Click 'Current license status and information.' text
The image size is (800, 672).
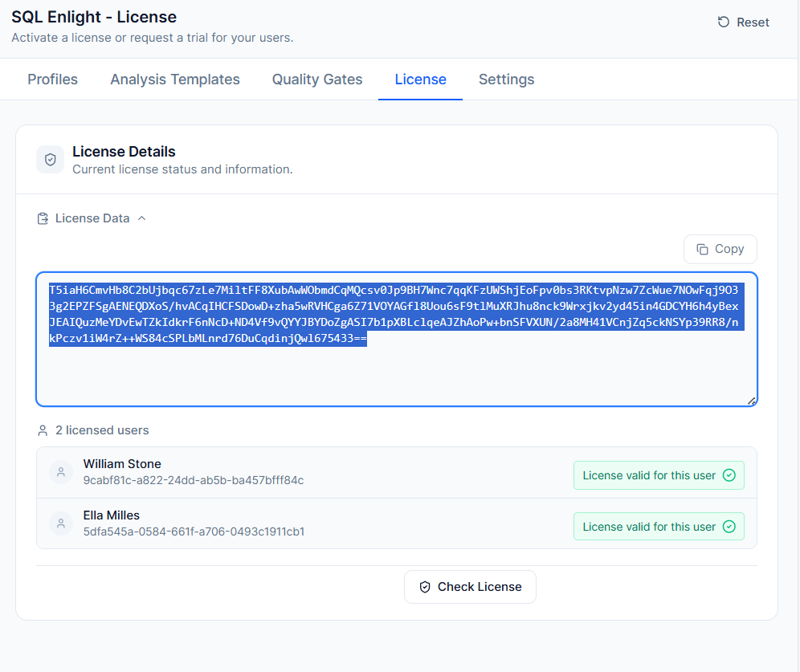pyautogui.click(x=182, y=169)
